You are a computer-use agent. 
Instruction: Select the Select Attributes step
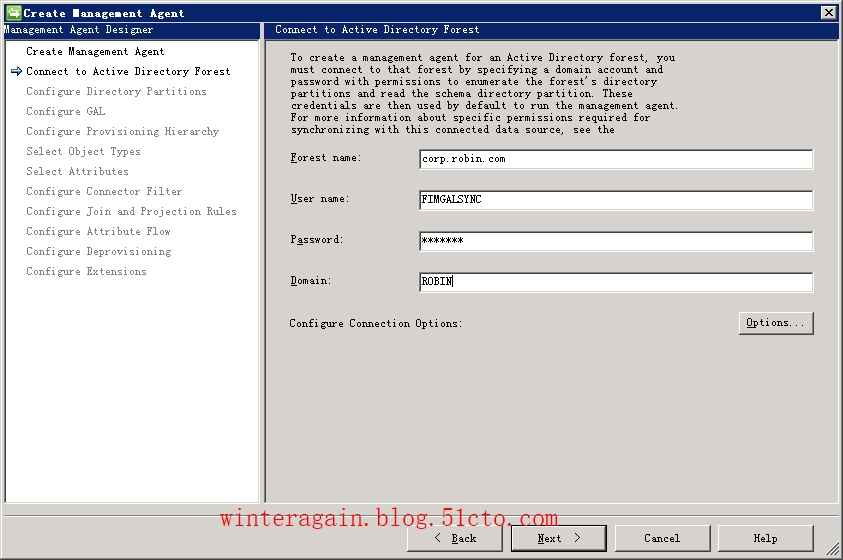point(77,171)
